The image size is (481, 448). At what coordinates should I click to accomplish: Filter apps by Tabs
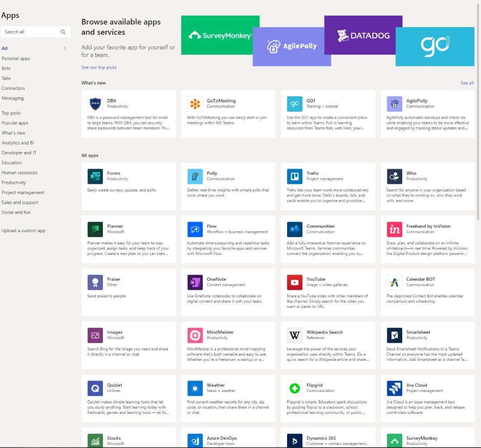click(6, 78)
